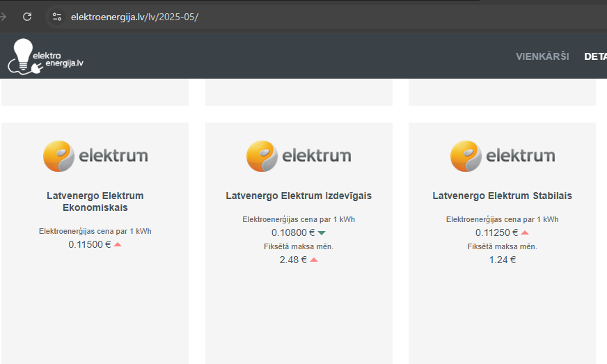This screenshot has width=607, height=364.
Task: Click 'Elektroenerģijas cena par 1 kWh' on Stabilais card
Action: coord(503,219)
